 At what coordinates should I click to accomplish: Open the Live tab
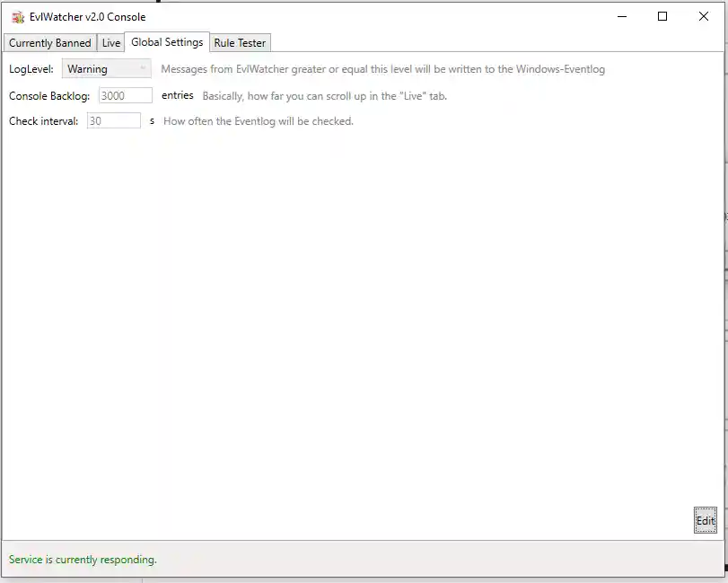(x=111, y=43)
